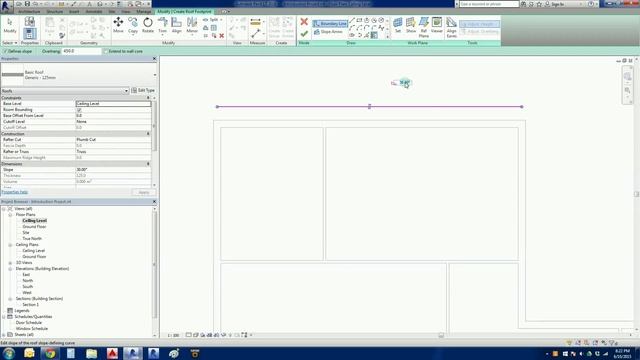The height and width of the screenshot is (360, 640).
Task: Toggle Extend to wall core checkbox
Action: pyautogui.click(x=106, y=51)
